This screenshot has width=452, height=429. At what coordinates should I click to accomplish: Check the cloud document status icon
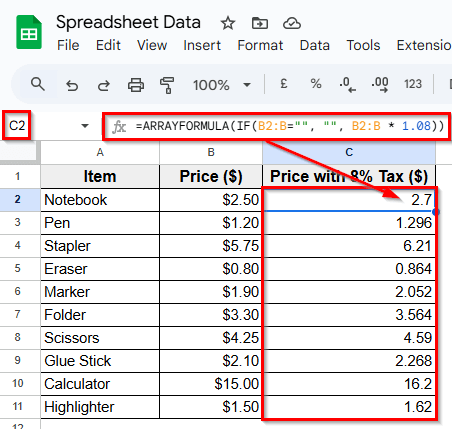point(292,23)
